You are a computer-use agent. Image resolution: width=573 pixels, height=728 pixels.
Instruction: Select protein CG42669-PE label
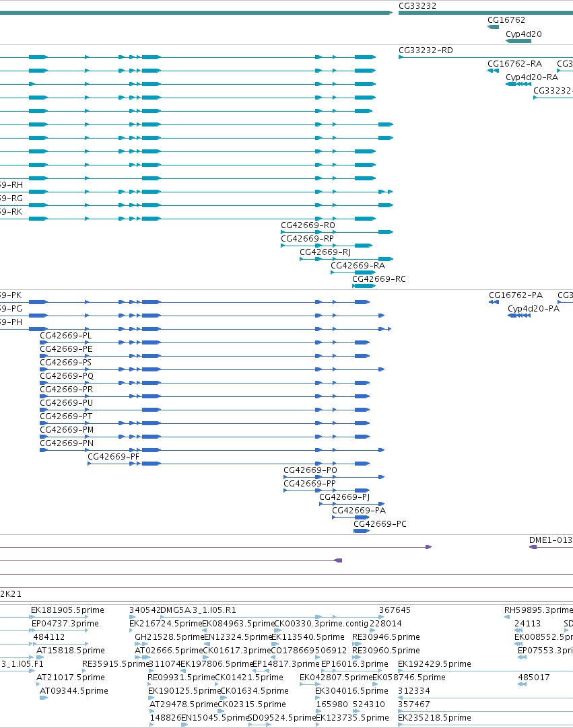[66, 349]
